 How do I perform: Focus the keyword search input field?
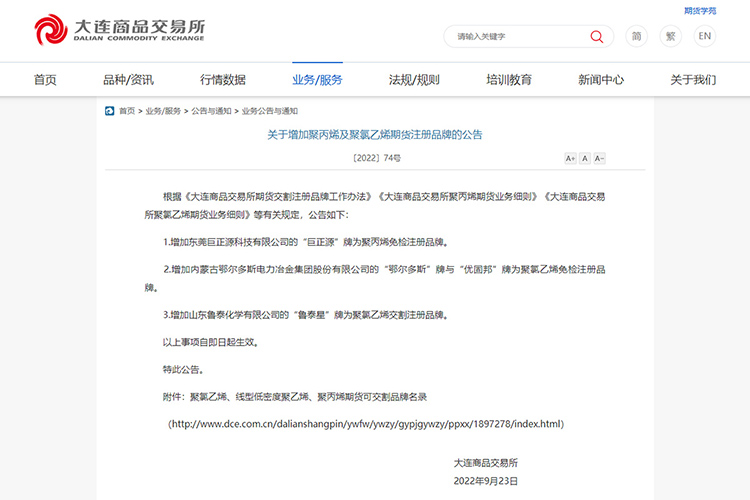515,37
